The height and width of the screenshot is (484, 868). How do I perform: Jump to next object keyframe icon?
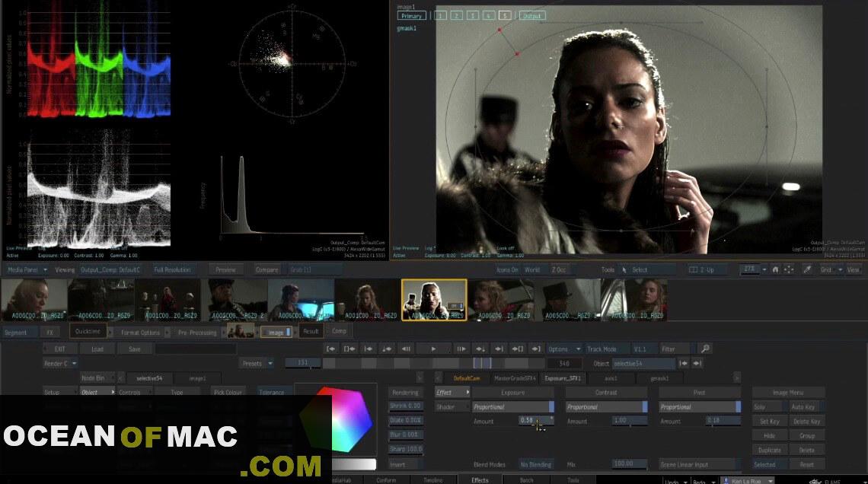point(697,364)
